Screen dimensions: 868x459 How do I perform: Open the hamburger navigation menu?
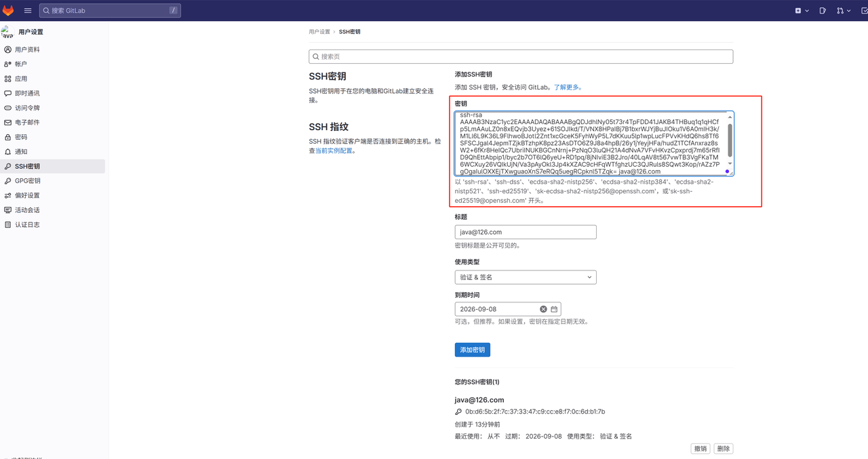pos(28,10)
